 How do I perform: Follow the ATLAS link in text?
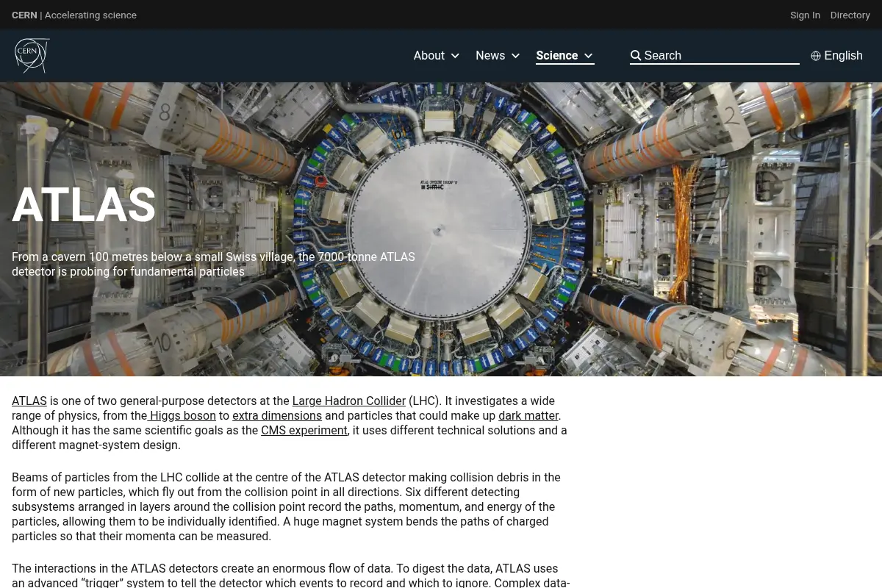point(29,401)
